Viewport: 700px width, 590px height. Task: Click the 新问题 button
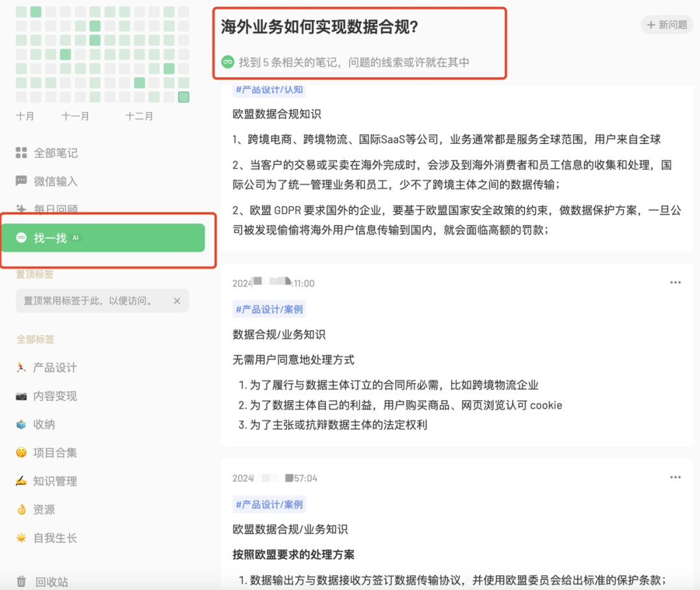point(667,25)
